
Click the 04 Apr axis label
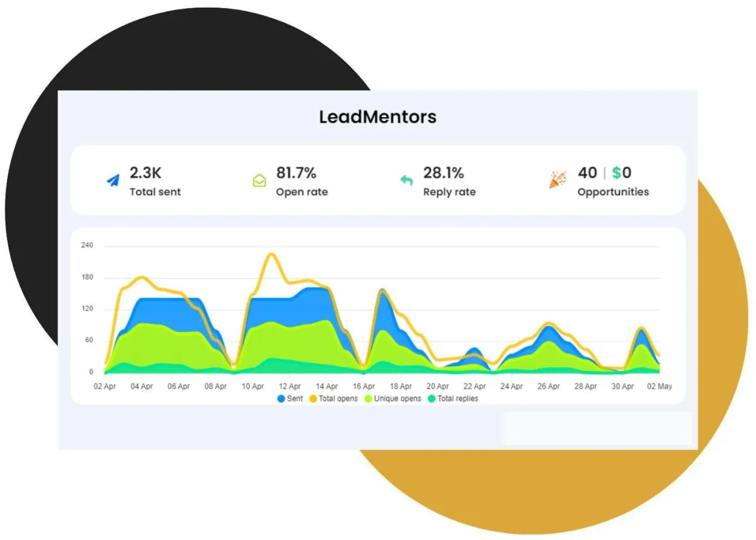(142, 387)
